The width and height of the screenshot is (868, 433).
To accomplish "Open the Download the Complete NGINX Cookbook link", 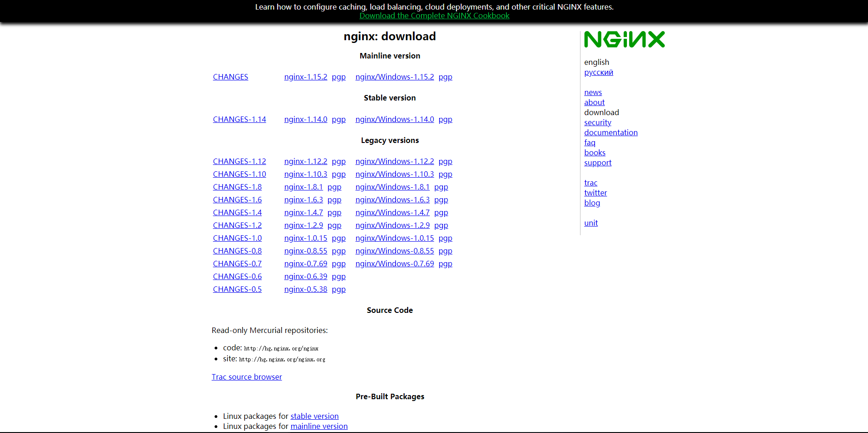I will tap(434, 16).
